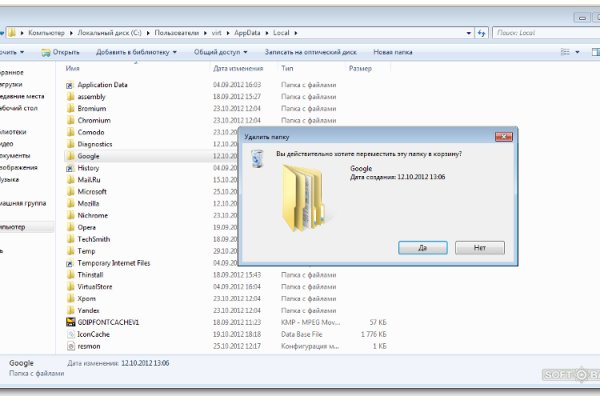This screenshot has width=600, height=400.
Task: Click the resmon configuration file icon
Action: click(x=70, y=346)
